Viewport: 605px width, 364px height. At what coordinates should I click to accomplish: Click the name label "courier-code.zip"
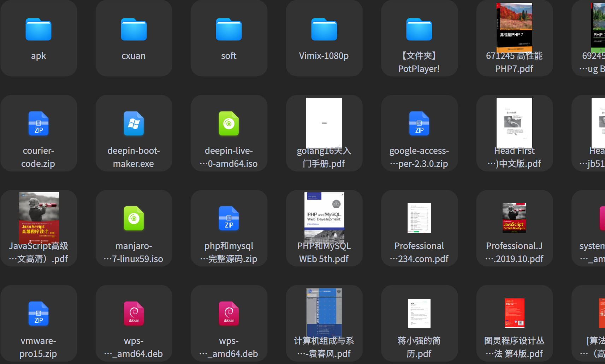(38, 157)
